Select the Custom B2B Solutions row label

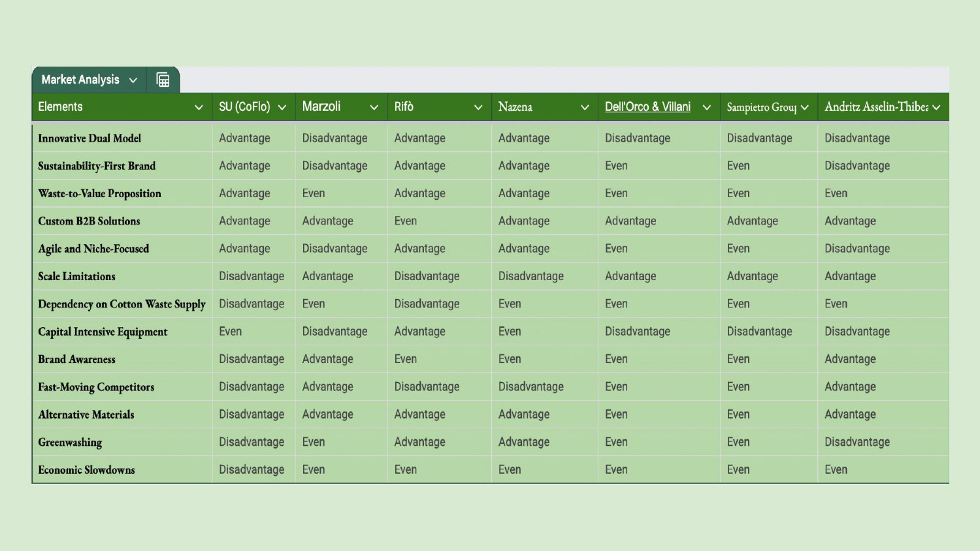coord(89,221)
